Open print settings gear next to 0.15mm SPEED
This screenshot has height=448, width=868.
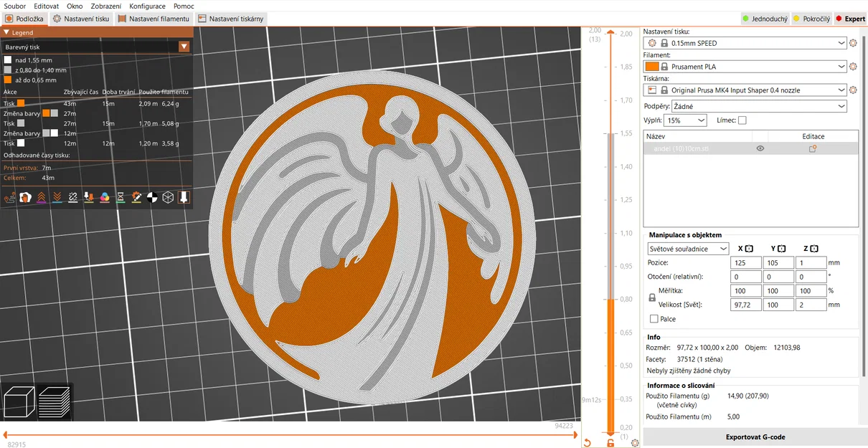(x=853, y=43)
